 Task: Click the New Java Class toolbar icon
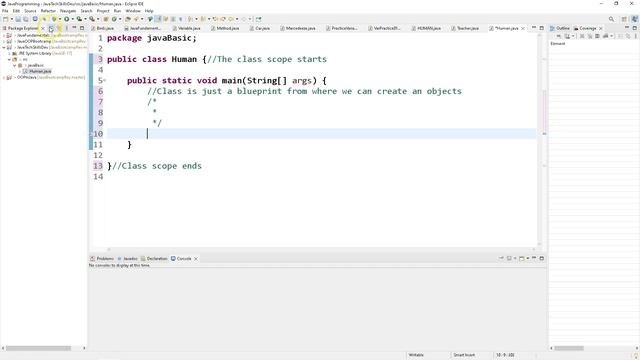[114, 19]
